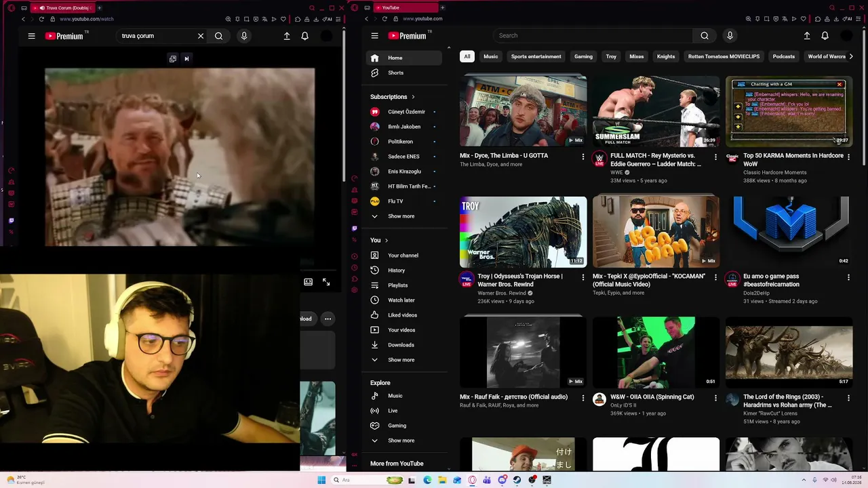This screenshot has width=868, height=488.
Task: Open Your videos page
Action: (x=404, y=330)
